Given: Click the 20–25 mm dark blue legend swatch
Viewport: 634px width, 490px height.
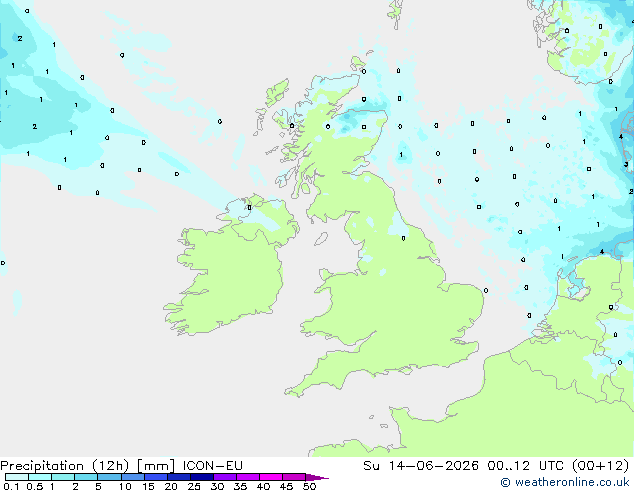Looking at the screenshot, I should point(179,477).
